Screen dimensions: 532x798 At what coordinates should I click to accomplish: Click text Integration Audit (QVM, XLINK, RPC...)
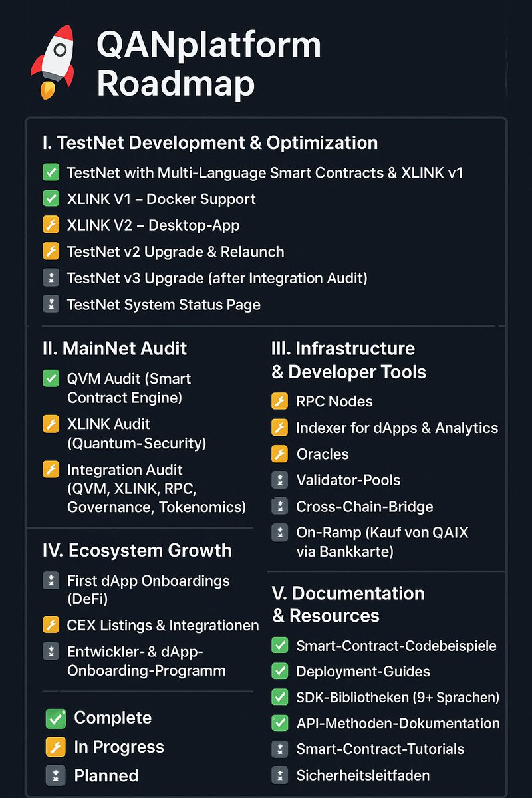coord(156,488)
